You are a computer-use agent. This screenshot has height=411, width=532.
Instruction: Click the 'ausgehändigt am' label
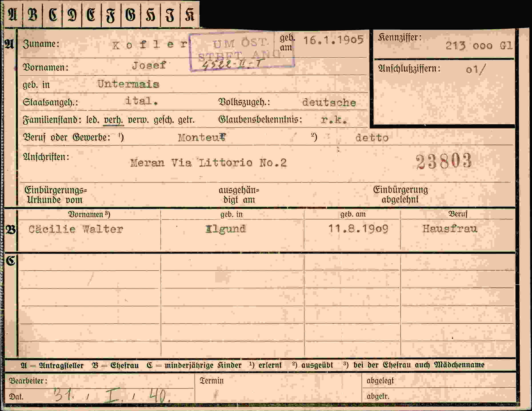[x=239, y=195]
